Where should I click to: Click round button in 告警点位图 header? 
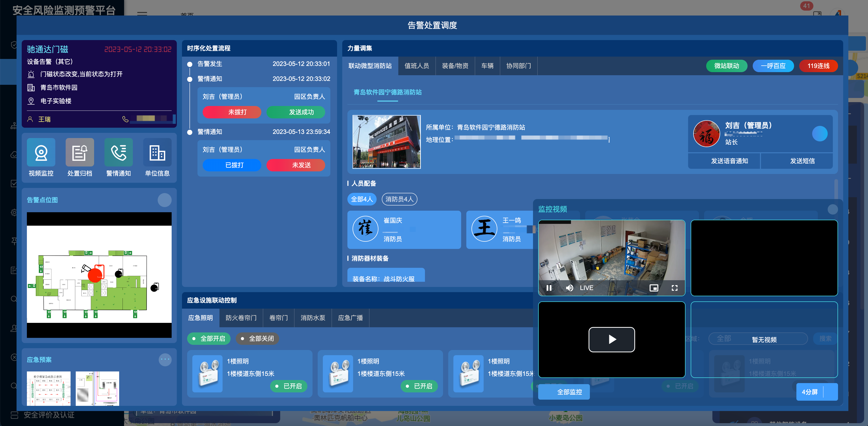(164, 200)
